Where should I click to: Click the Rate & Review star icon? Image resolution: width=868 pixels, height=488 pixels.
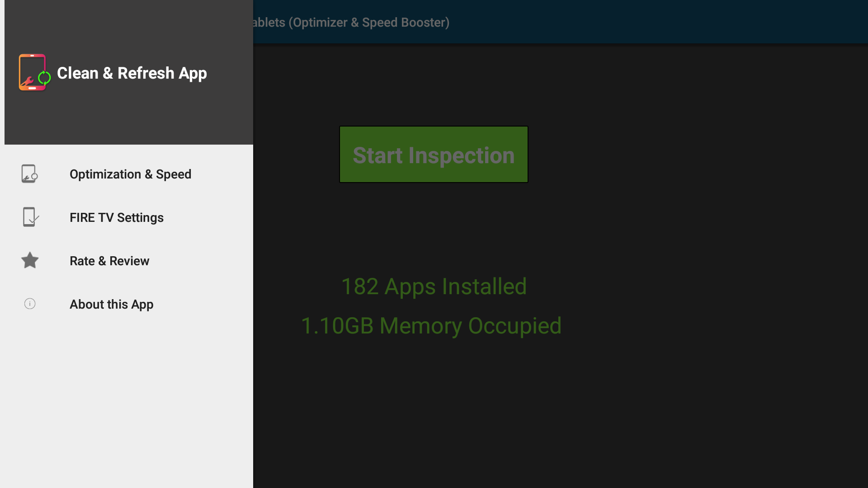[30, 261]
